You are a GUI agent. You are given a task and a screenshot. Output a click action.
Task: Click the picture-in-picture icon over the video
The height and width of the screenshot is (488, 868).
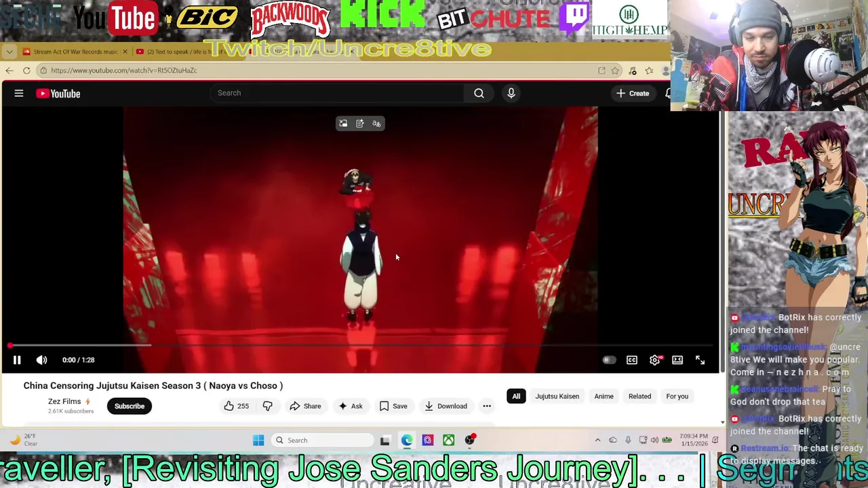click(x=343, y=123)
